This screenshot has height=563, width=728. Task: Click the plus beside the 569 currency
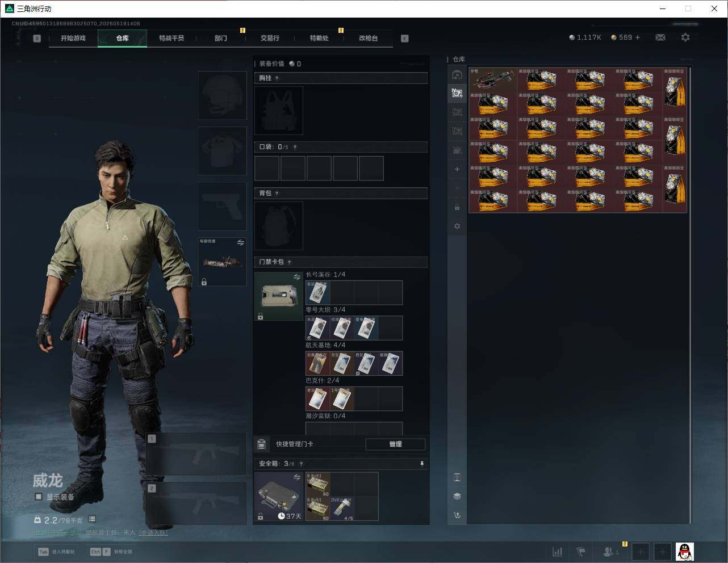[x=638, y=37]
